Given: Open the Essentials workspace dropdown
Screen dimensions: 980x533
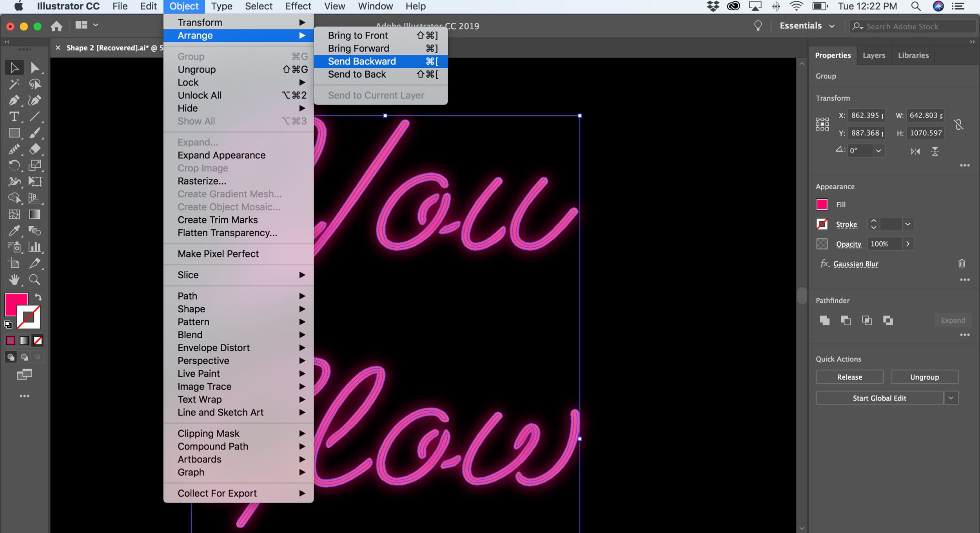Looking at the screenshot, I should pyautogui.click(x=832, y=25).
